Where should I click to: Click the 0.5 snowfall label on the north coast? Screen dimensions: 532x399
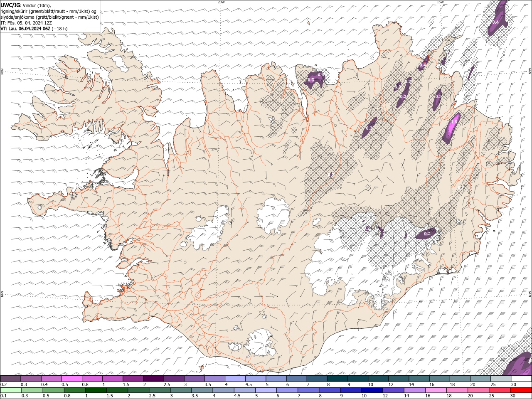(x=311, y=80)
